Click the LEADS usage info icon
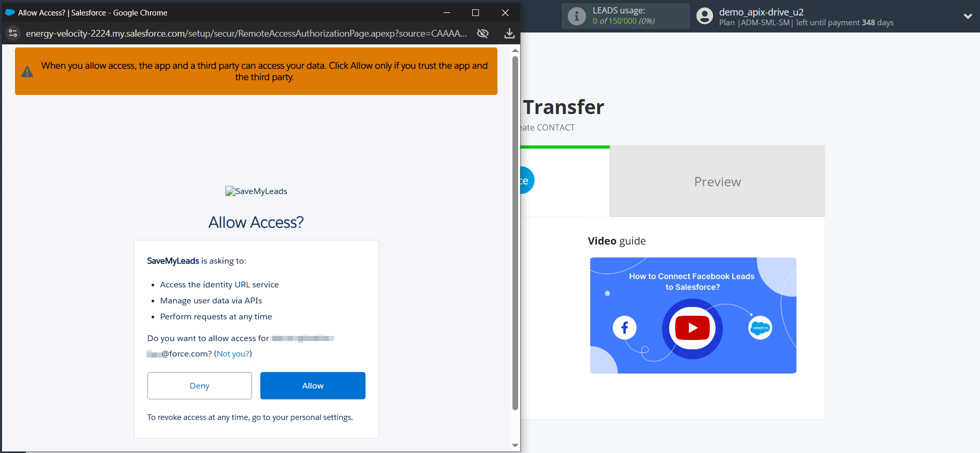The height and width of the screenshot is (453, 980). coord(576,16)
